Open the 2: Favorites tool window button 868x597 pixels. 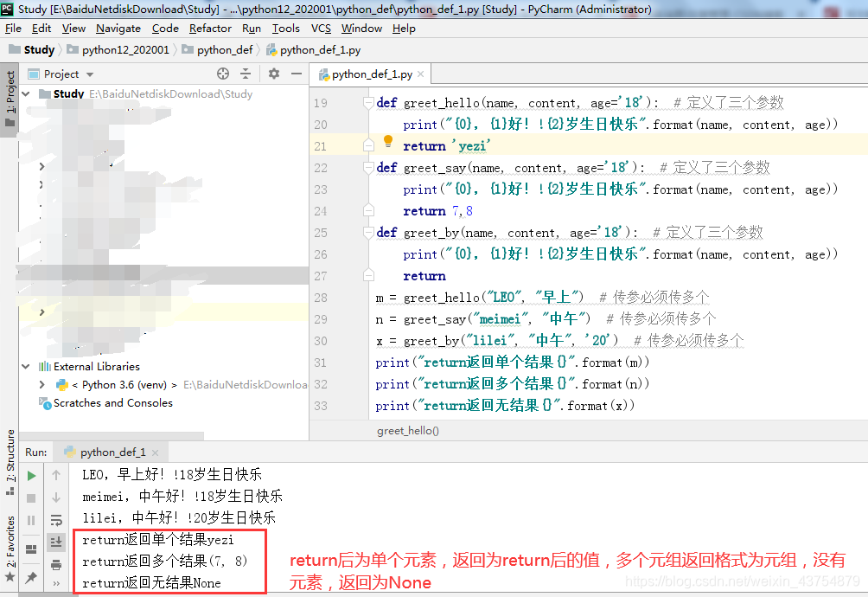pos(10,549)
